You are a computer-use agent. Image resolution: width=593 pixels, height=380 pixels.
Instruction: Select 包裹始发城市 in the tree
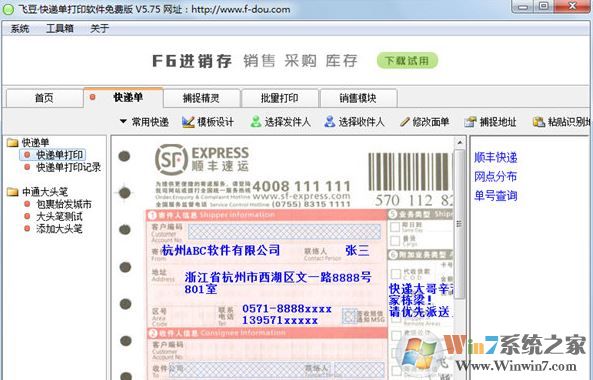(x=64, y=204)
